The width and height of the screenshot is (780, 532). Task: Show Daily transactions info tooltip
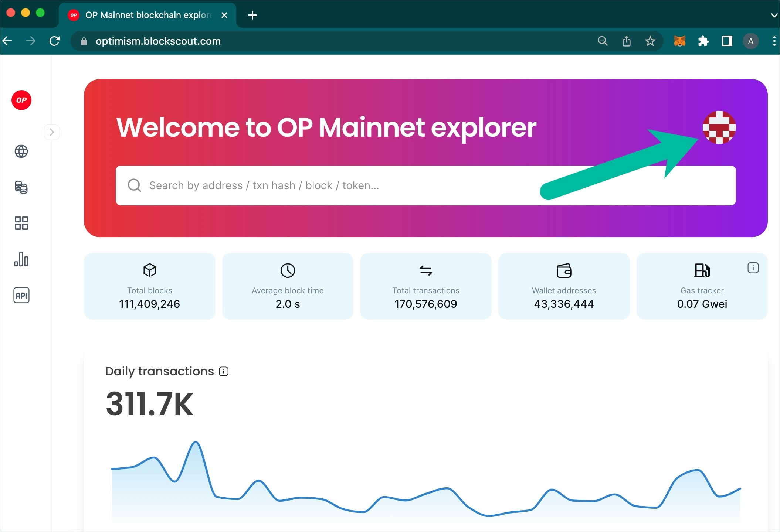click(x=224, y=371)
